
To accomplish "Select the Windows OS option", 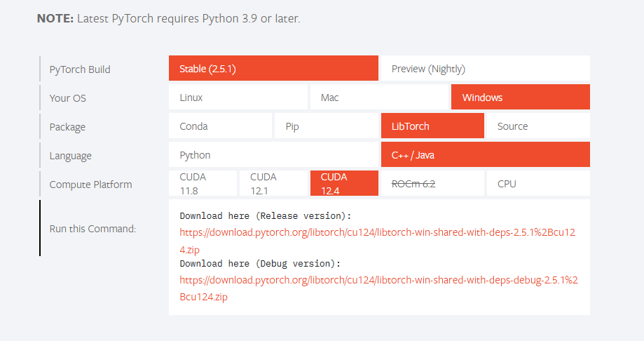I will click(x=521, y=97).
